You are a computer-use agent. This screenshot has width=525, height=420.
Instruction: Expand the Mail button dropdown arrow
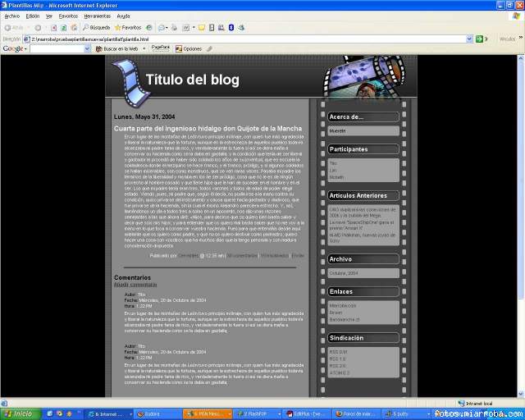click(x=167, y=28)
